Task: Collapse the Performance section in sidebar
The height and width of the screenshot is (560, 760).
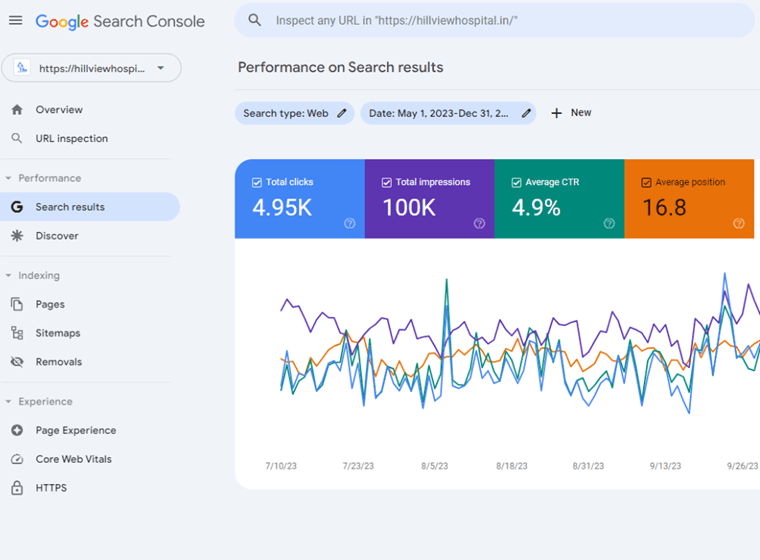Action: (x=9, y=179)
